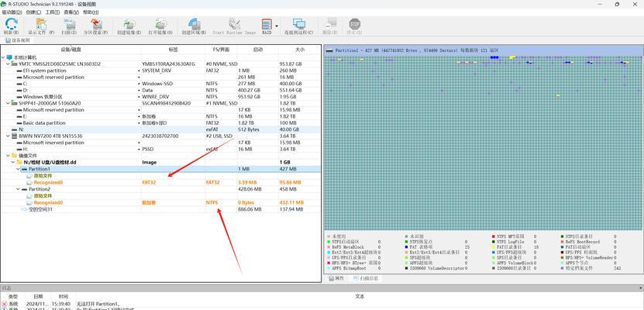Viewport: 644px width, 310px height.
Task: Select the EFI system partition row
Action: 160,71
